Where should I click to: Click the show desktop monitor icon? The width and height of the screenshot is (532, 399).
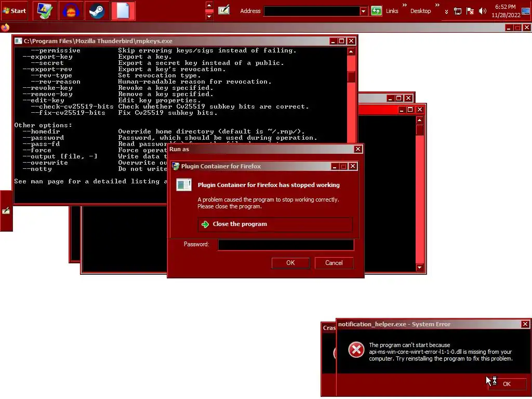pyautogui.click(x=526, y=11)
